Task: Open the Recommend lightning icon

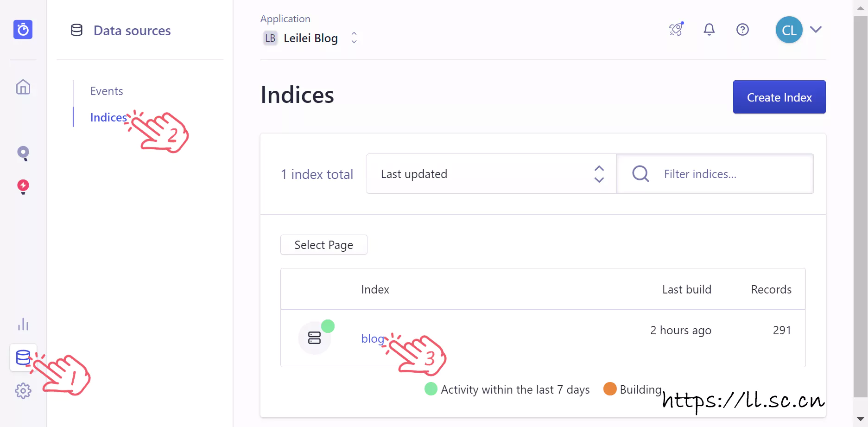Action: pos(23,186)
